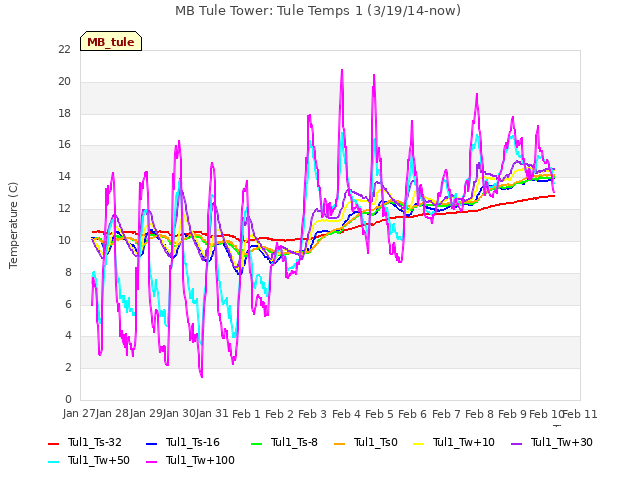640x480 pixels.
Task: Click the Feb 9 x-axis label
Action: (513, 414)
